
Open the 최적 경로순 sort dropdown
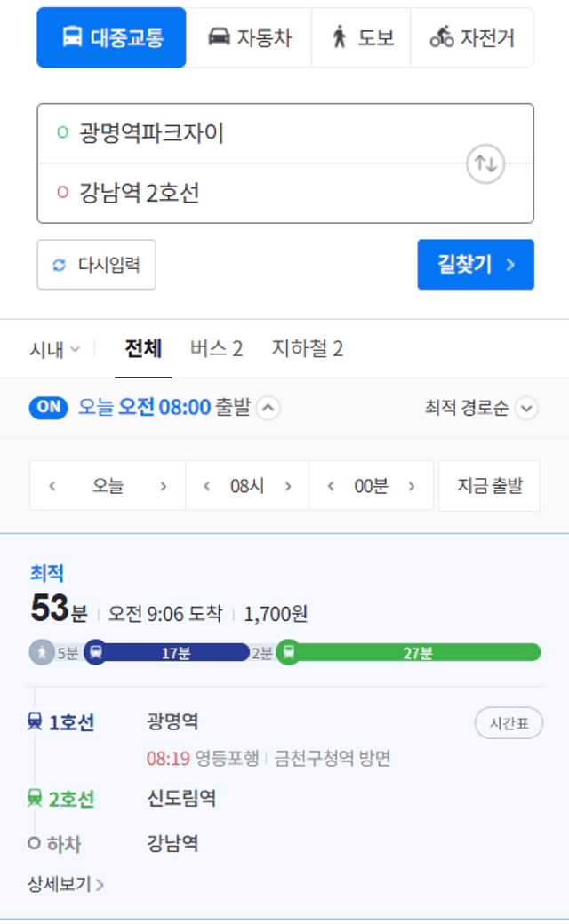[x=481, y=408]
